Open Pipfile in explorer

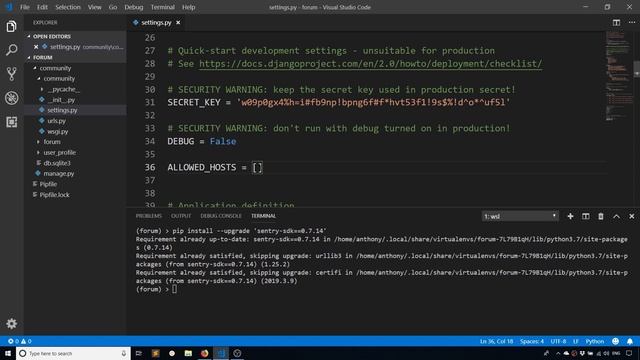48,184
